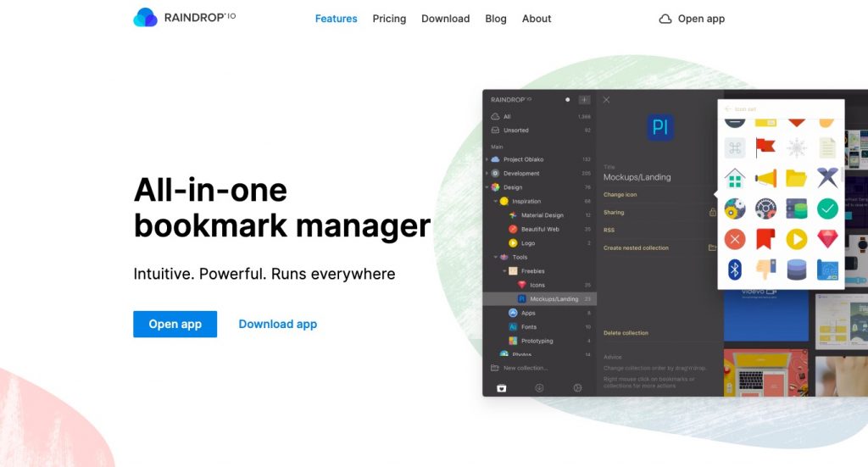Click the back arrow in icon set popup
Image resolution: width=868 pixels, height=467 pixels.
coord(728,109)
